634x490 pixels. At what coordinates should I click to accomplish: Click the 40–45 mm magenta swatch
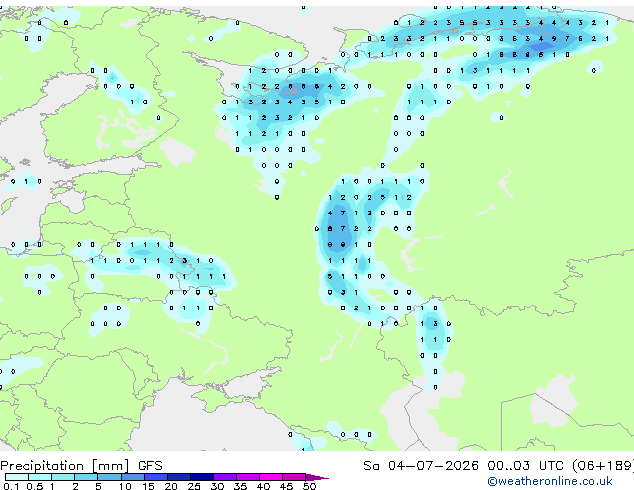point(271,477)
